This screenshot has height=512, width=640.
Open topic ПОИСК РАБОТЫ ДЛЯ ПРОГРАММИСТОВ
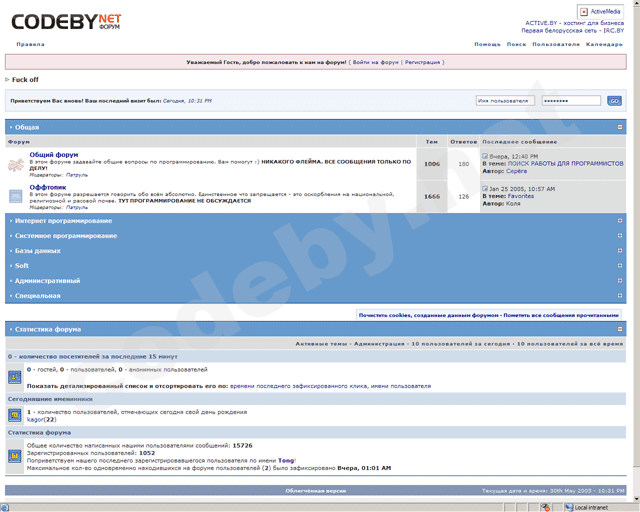click(565, 163)
